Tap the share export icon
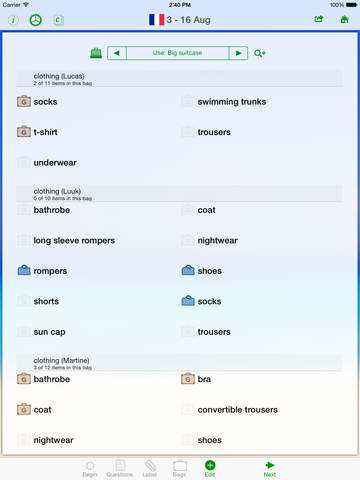 coord(319,19)
